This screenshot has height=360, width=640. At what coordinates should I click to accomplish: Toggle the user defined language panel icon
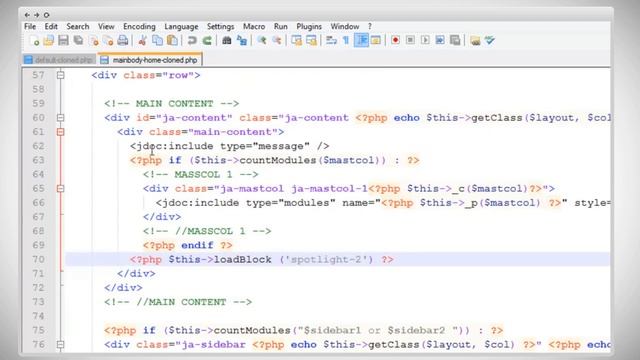(376, 40)
